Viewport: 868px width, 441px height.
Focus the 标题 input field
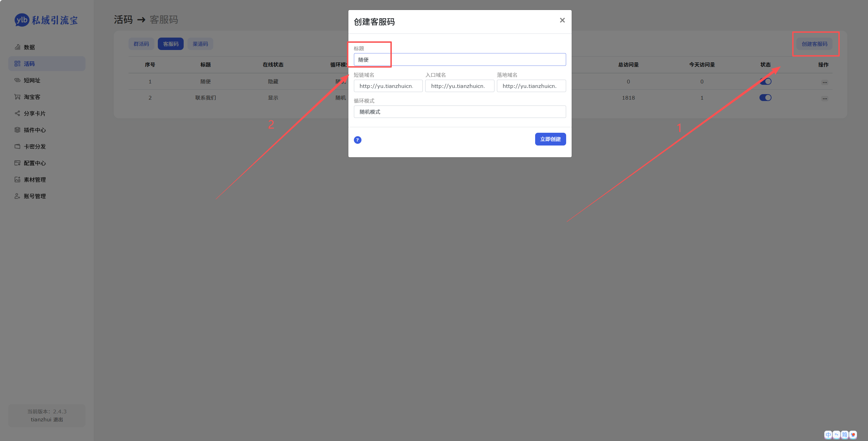pyautogui.click(x=460, y=60)
